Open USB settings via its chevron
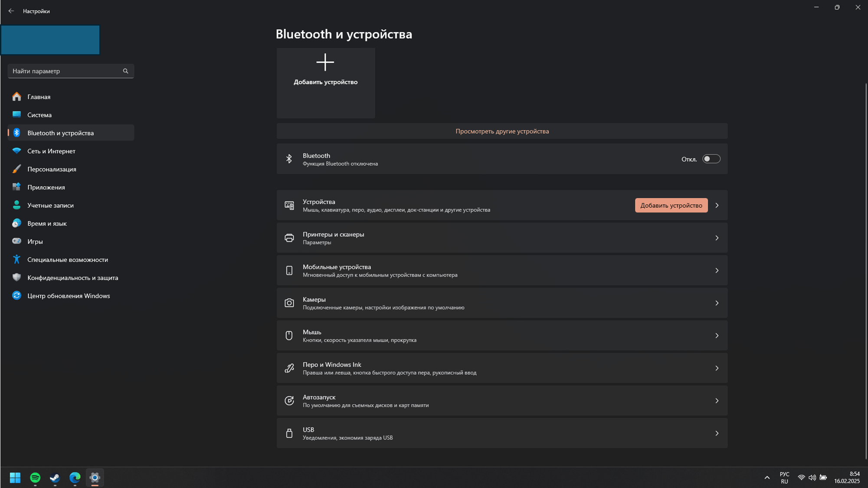868x488 pixels. pyautogui.click(x=717, y=433)
